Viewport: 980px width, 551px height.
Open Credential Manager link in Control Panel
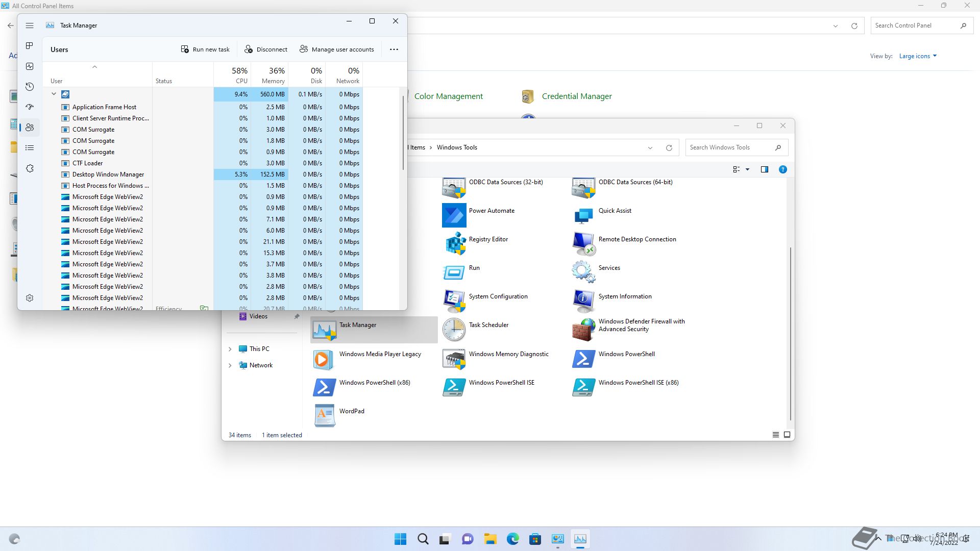point(577,96)
